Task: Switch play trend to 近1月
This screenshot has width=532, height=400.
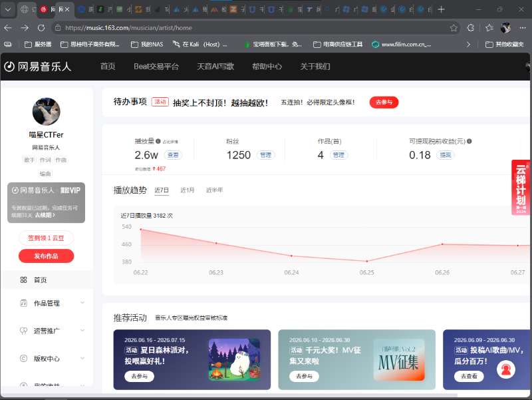Action: tap(188, 190)
